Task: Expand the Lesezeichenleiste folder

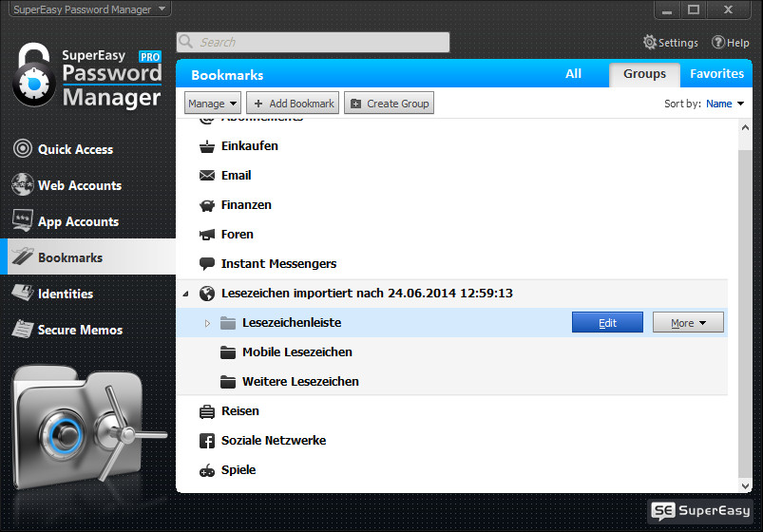Action: [x=207, y=323]
